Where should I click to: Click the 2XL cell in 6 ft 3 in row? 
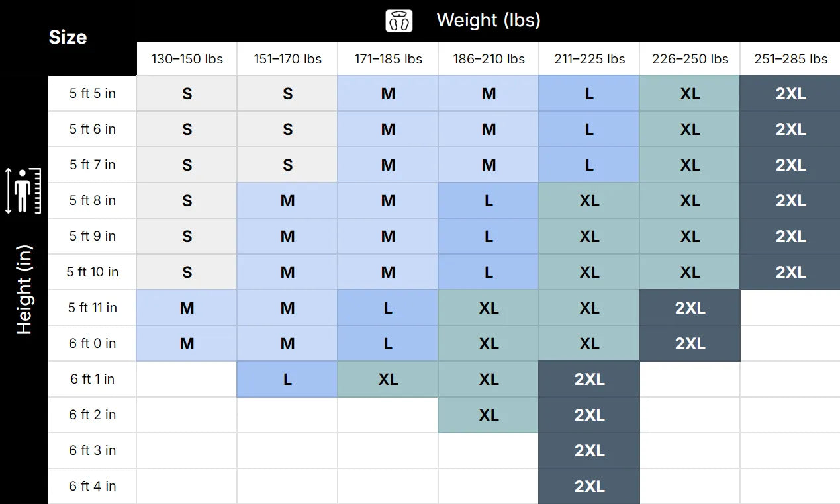(589, 451)
